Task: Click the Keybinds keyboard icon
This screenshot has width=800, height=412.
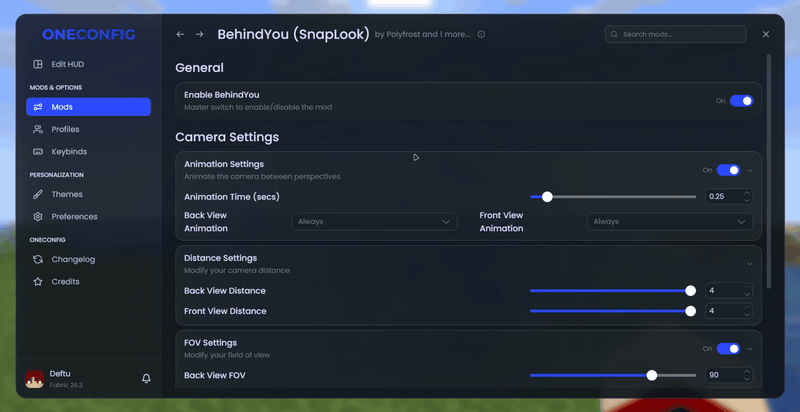Action: pos(38,152)
